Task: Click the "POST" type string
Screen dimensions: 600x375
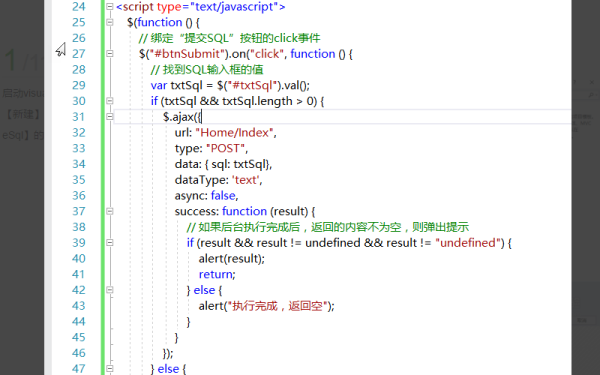Action: pyautogui.click(x=225, y=148)
